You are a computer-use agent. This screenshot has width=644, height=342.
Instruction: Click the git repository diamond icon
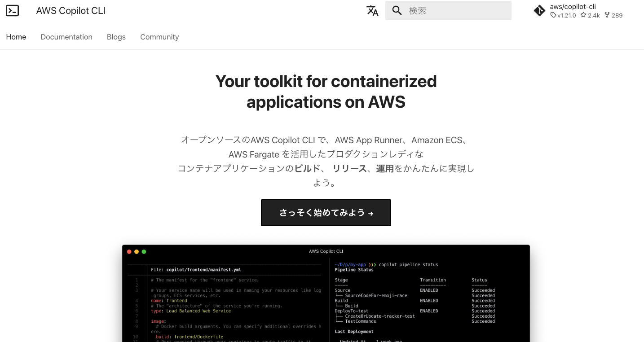point(539,11)
